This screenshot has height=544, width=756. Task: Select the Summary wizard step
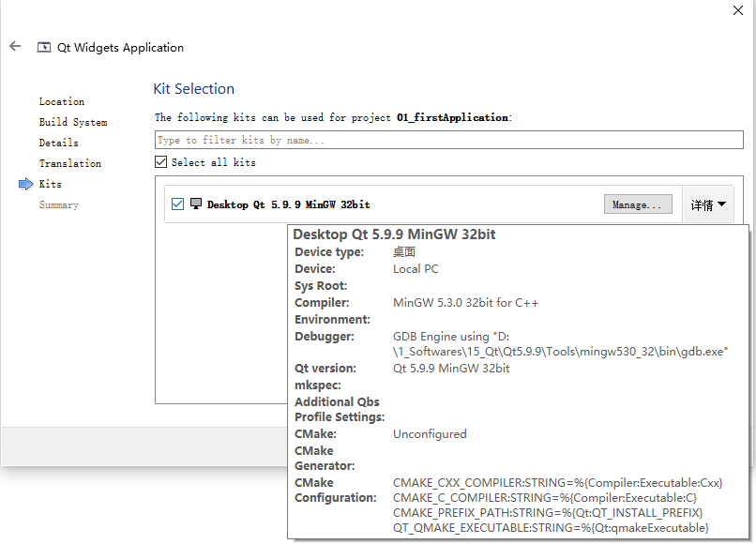point(59,204)
